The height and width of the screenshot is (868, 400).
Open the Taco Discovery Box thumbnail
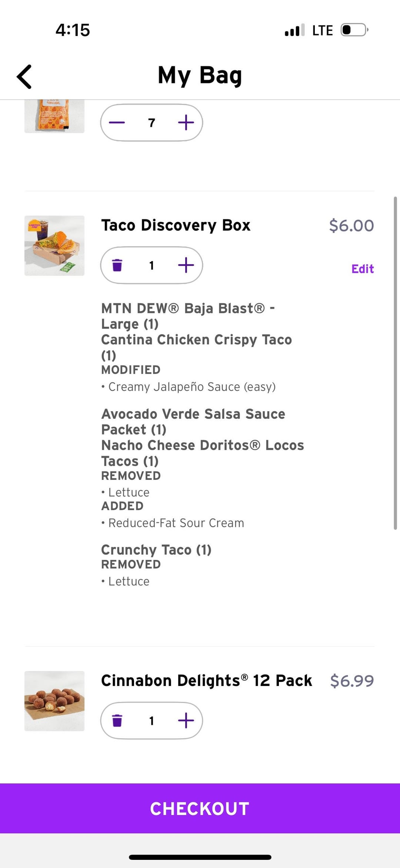[54, 245]
